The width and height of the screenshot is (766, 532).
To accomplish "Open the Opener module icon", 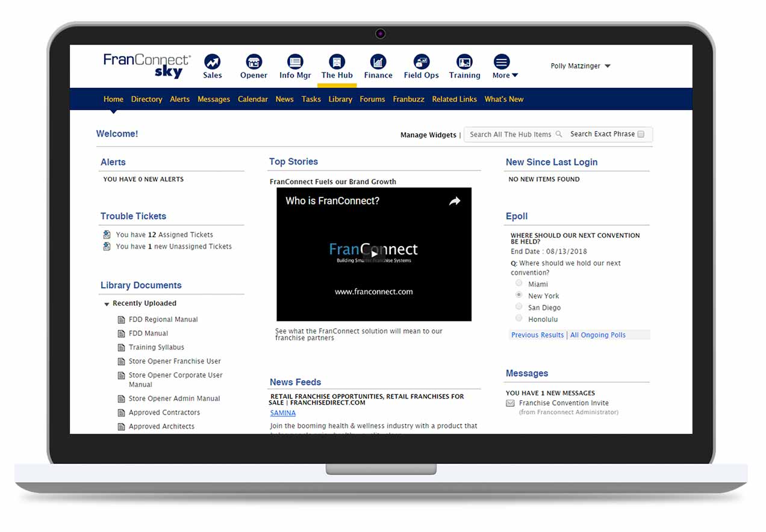I will tap(254, 61).
